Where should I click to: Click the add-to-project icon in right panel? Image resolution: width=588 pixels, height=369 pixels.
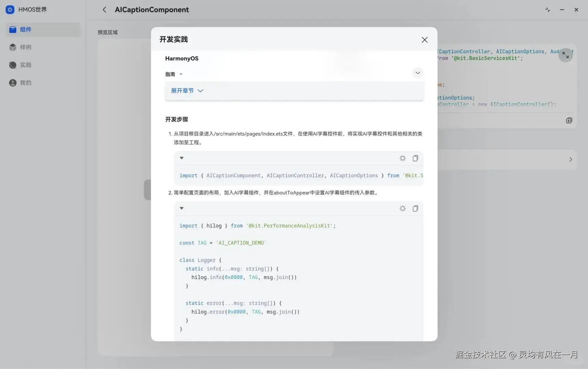point(569,120)
